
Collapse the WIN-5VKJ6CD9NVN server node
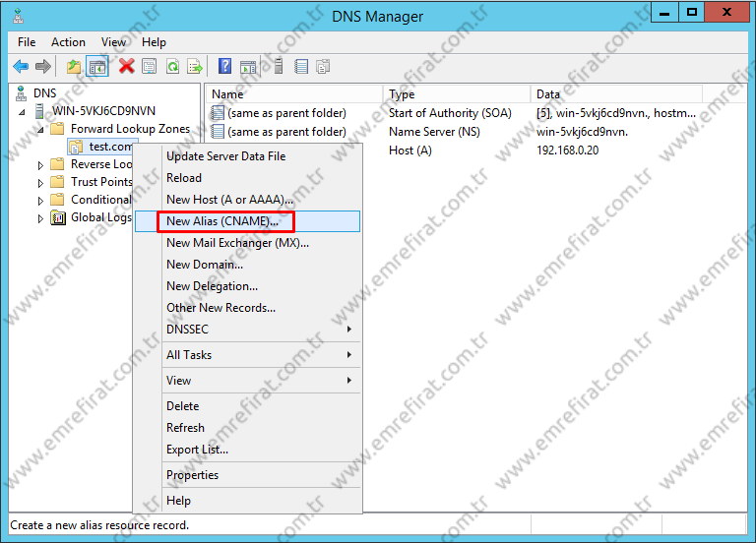coord(24,111)
